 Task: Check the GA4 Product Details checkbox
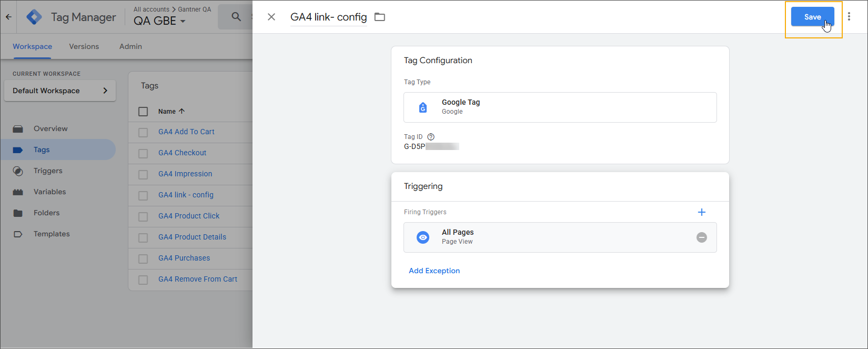143,238
